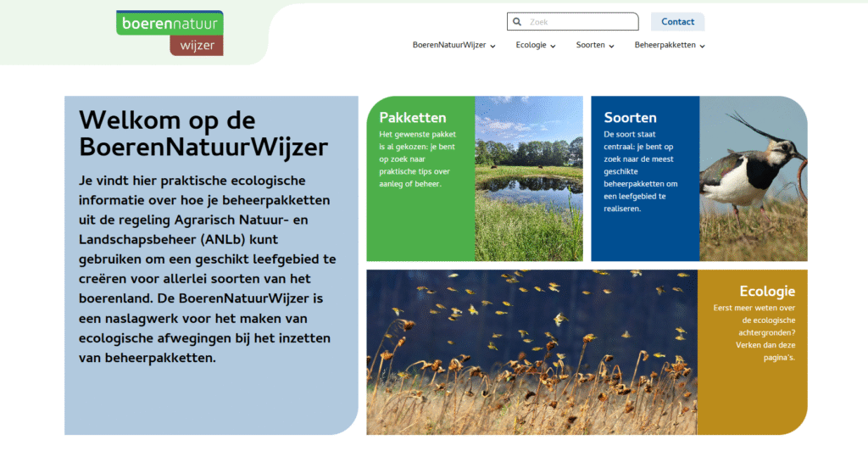
Task: Choose Beheerpakketten in the navigation bar
Action: tap(665, 45)
